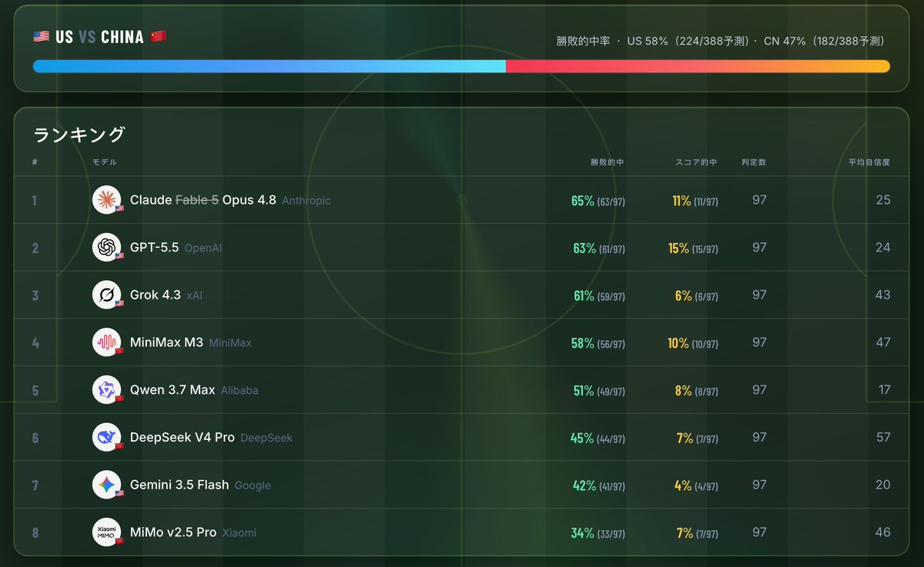Click the US VS CHINA title text
This screenshot has height=567, width=924.
pyautogui.click(x=99, y=37)
